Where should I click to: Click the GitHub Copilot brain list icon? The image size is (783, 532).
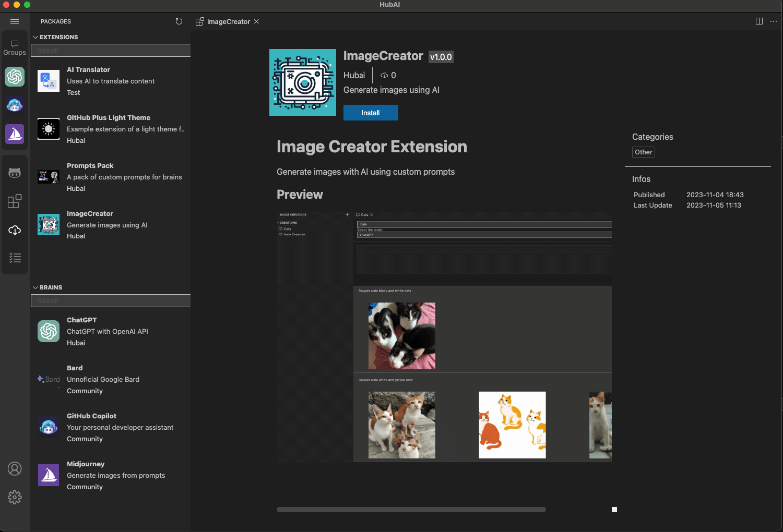[49, 427]
